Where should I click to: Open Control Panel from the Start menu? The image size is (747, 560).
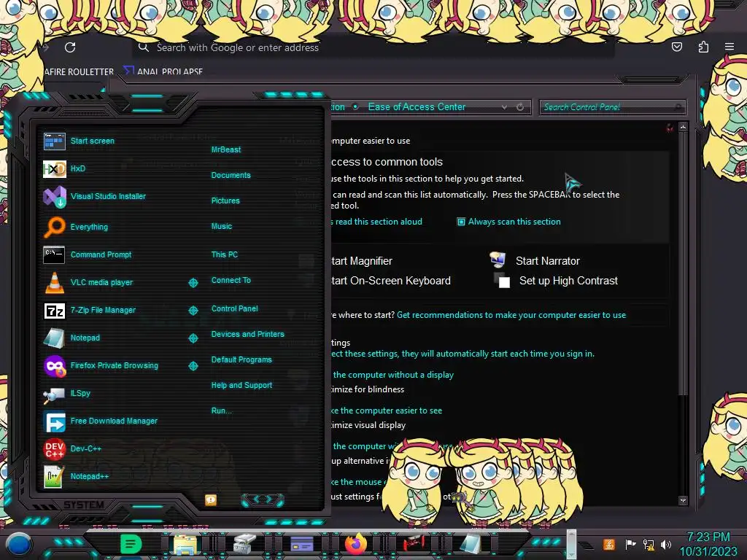(234, 308)
